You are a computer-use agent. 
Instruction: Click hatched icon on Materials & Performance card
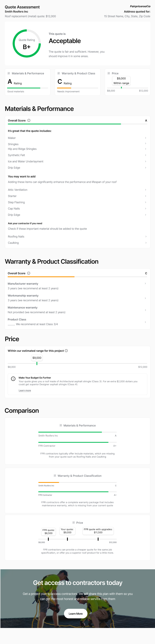click(x=9, y=73)
